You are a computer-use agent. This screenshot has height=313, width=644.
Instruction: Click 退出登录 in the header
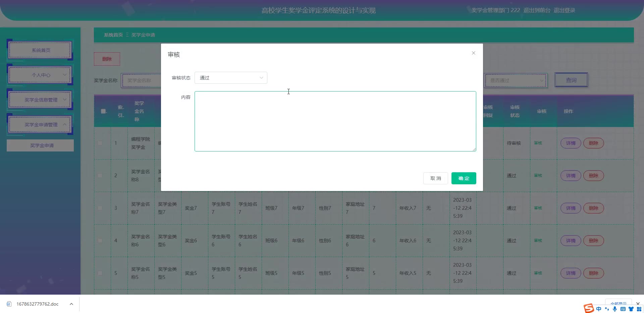tap(564, 10)
